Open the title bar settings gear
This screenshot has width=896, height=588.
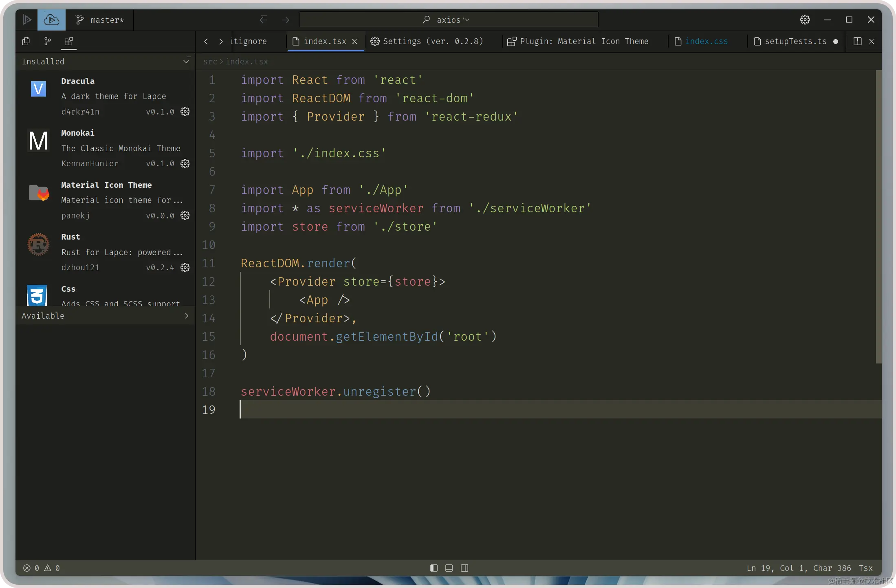coord(805,20)
